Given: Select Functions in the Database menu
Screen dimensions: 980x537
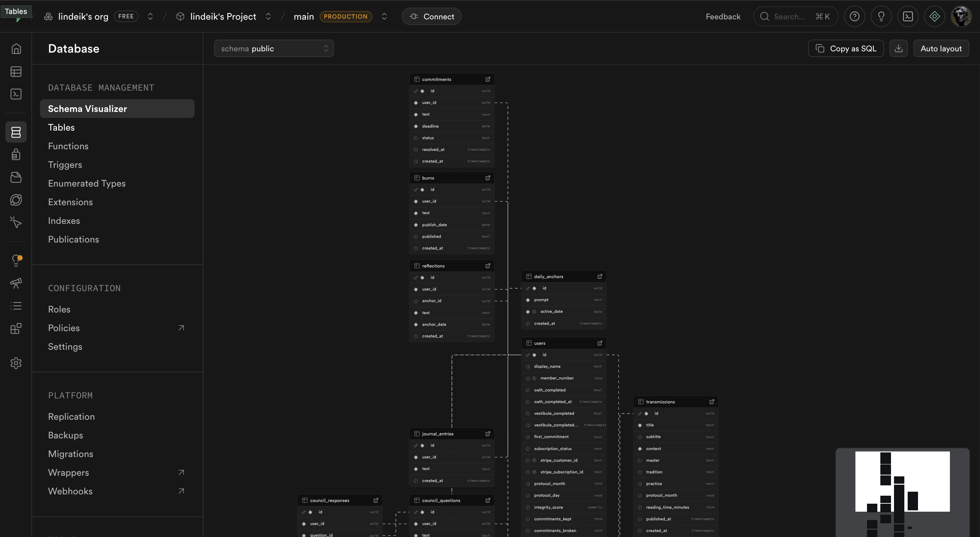Looking at the screenshot, I should (68, 146).
